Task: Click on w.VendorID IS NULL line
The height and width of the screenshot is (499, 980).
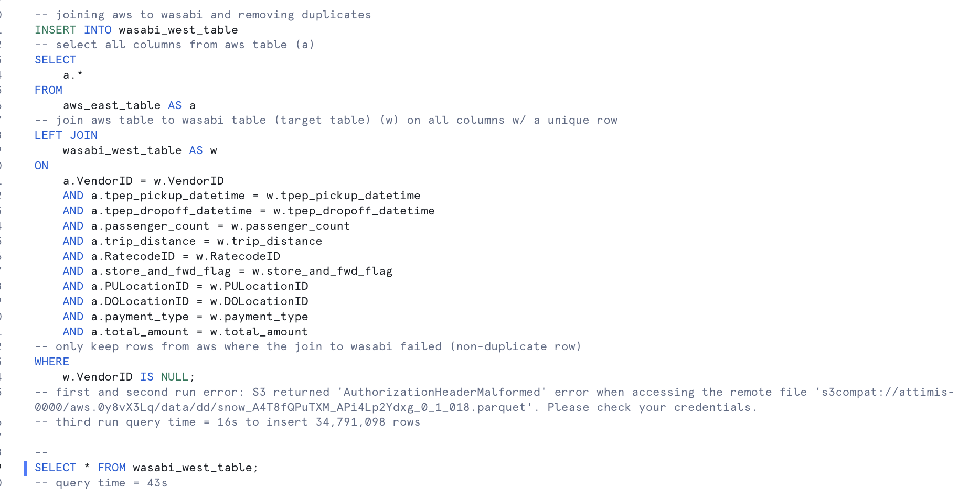Action: [x=129, y=377]
